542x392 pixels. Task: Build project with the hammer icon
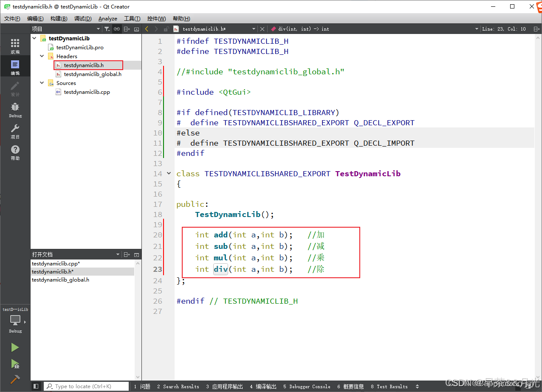pyautogui.click(x=15, y=379)
